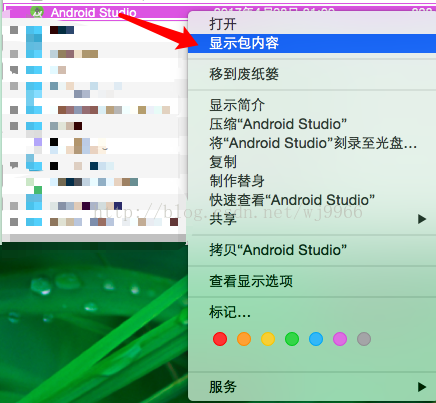This screenshot has width=436, height=403.
Task: Click the Android Studio app icon
Action: [37, 12]
